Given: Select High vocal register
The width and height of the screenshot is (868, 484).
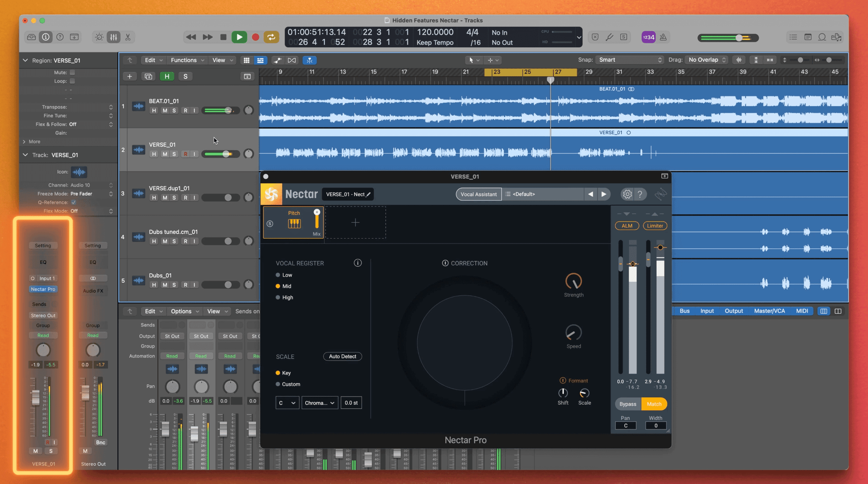Looking at the screenshot, I should coord(284,297).
